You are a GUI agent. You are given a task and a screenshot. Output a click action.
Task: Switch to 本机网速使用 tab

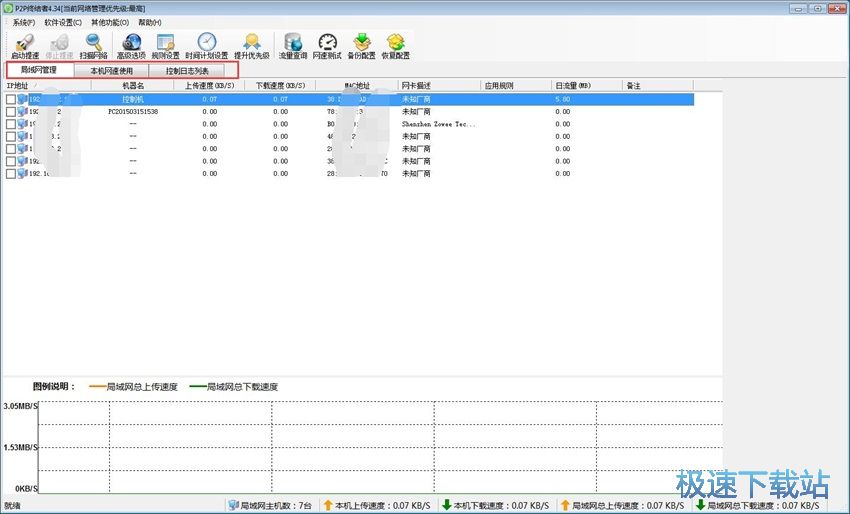coord(112,71)
